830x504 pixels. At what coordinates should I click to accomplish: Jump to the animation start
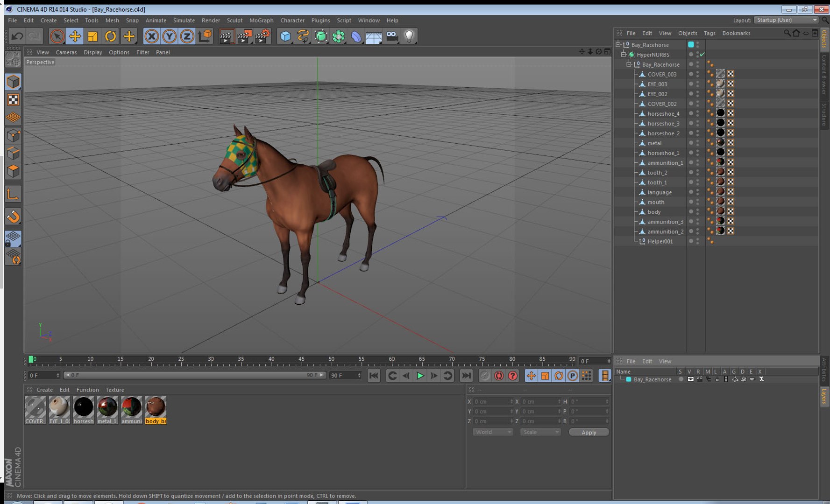374,376
